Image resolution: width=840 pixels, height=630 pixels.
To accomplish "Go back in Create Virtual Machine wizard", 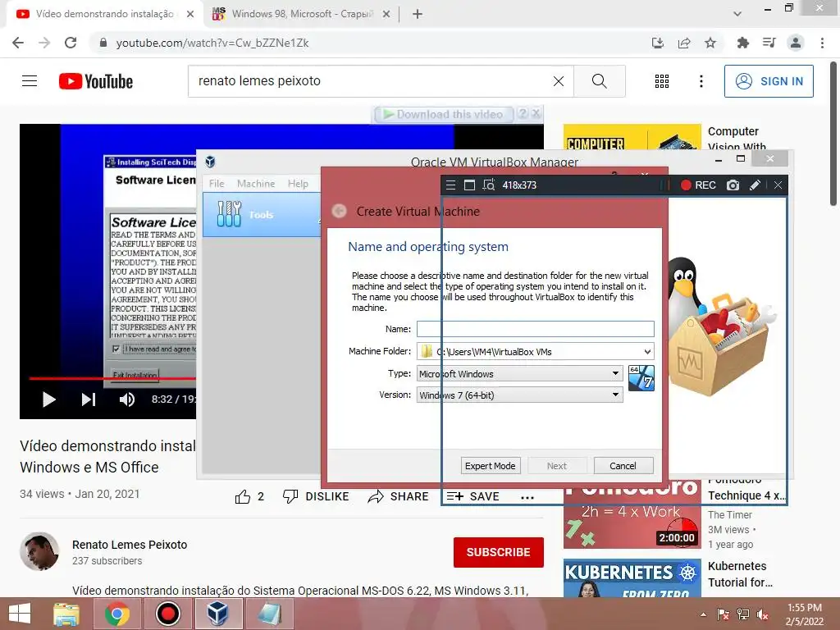I will point(339,211).
